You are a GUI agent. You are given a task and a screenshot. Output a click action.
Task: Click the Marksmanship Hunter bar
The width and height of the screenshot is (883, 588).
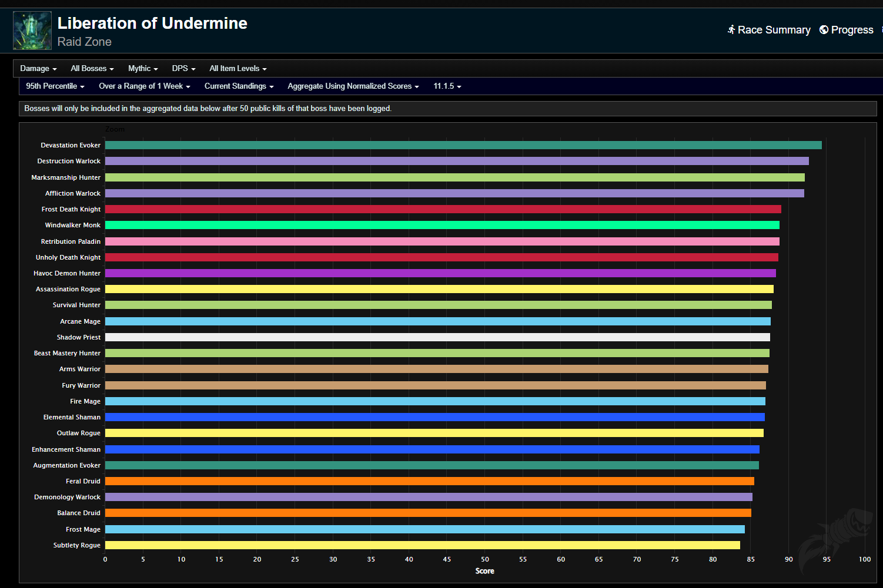455,177
